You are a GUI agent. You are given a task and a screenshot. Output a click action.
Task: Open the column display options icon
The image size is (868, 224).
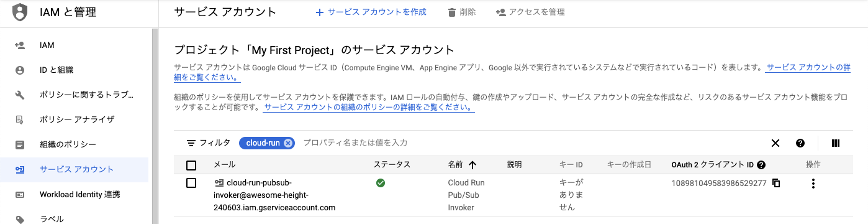836,143
